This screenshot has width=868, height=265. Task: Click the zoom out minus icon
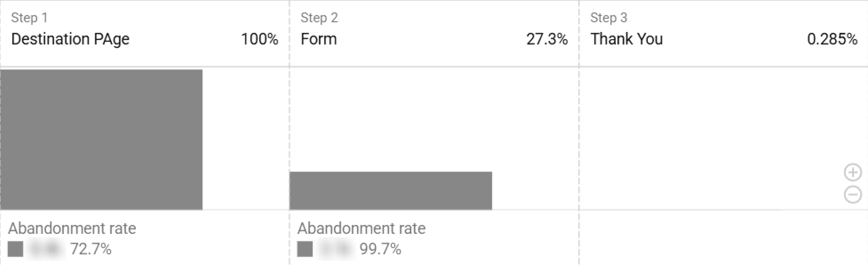pos(853,195)
